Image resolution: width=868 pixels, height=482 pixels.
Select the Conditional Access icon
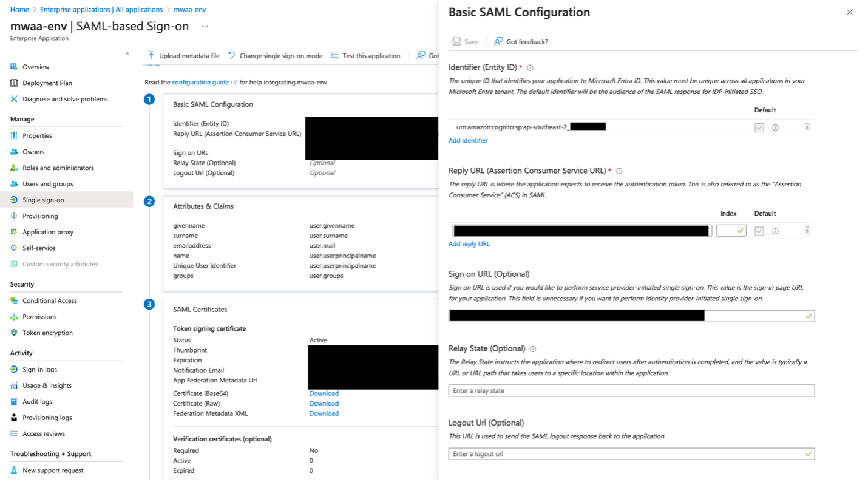[x=14, y=300]
